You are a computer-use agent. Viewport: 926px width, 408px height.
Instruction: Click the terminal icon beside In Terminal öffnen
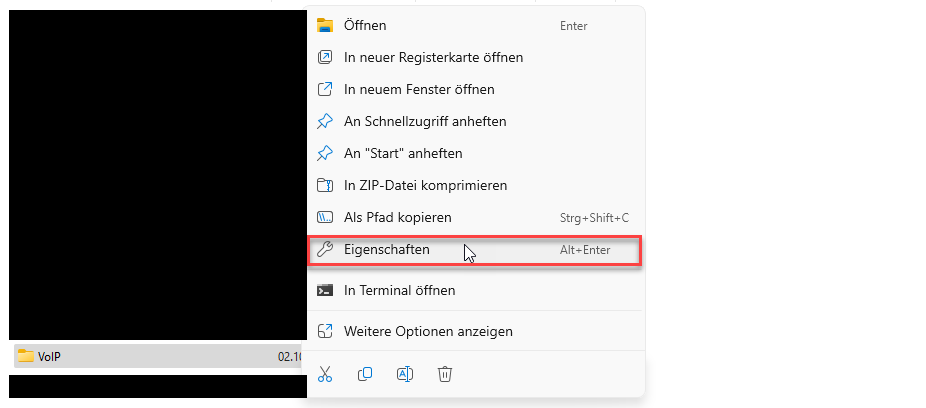(325, 291)
